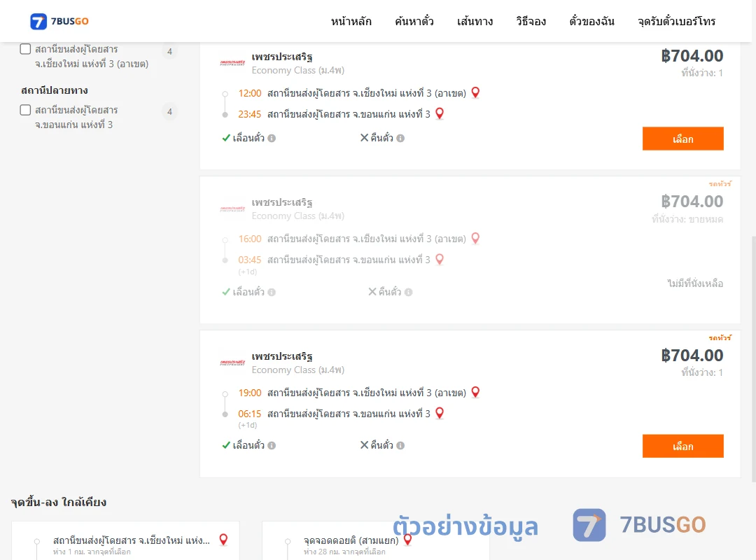Click map pin on จุดจอดดอยติ card

click(x=408, y=540)
